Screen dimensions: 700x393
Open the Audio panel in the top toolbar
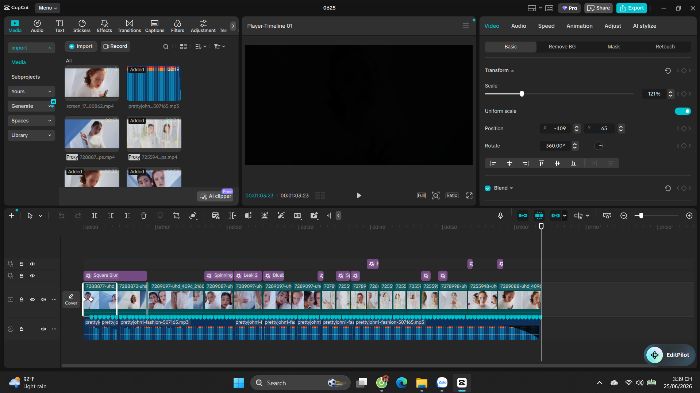pos(37,26)
